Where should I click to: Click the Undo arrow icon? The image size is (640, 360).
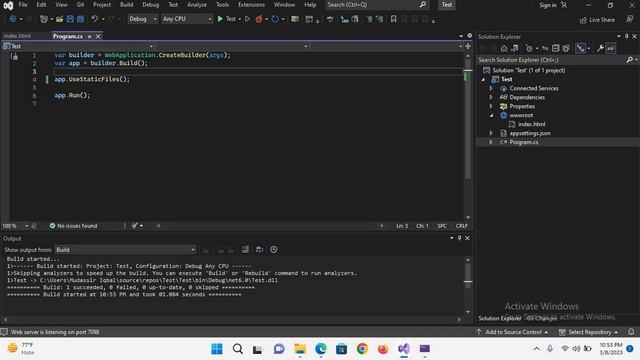point(95,19)
